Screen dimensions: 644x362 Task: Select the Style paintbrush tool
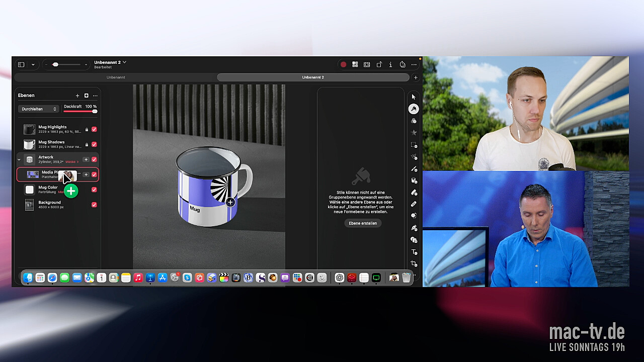click(414, 109)
